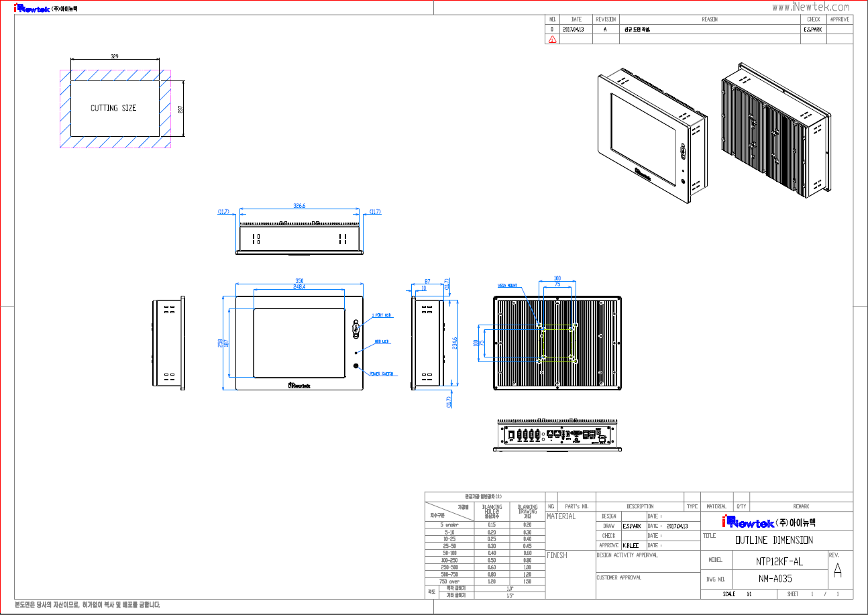Click the 'Q'TY' column header
Screen dimensions: 868x615
click(741, 506)
